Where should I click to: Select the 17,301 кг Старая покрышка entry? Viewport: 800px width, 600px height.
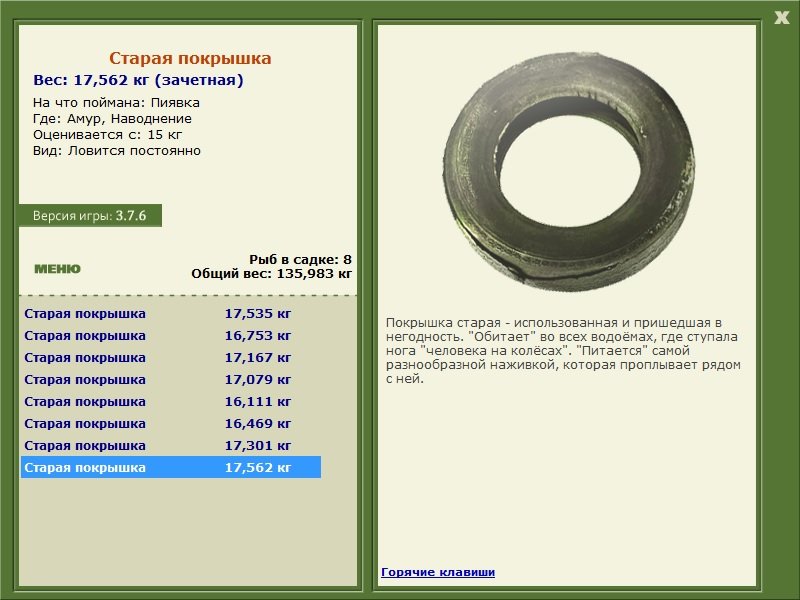pos(170,445)
